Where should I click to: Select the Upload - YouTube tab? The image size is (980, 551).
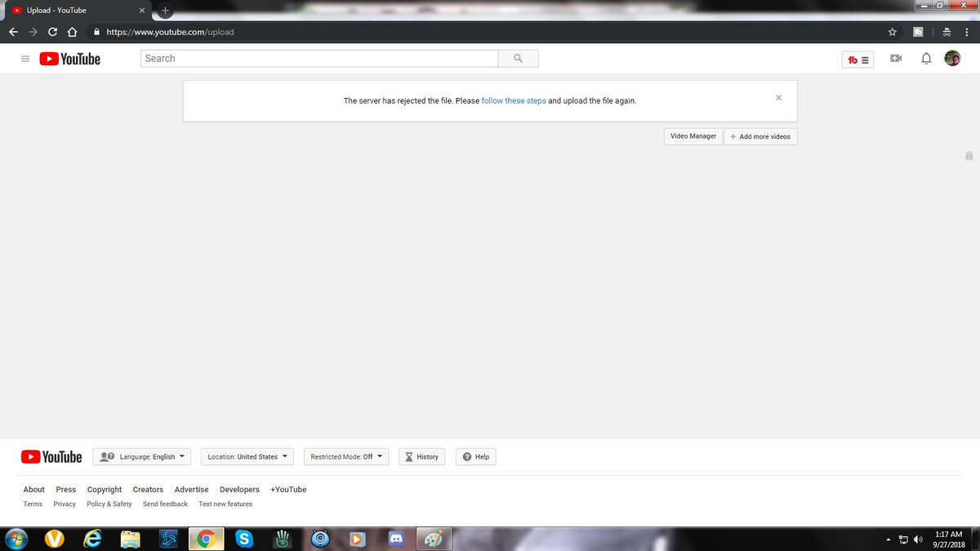(x=78, y=11)
